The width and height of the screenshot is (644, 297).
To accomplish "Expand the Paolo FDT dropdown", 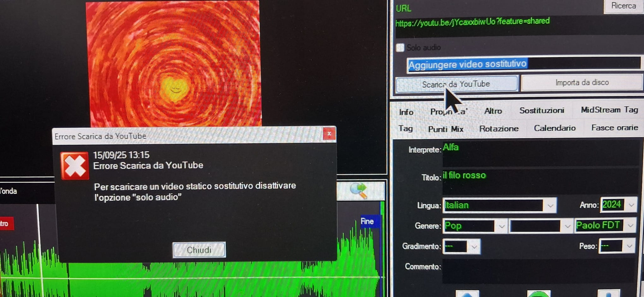I will click(x=630, y=226).
